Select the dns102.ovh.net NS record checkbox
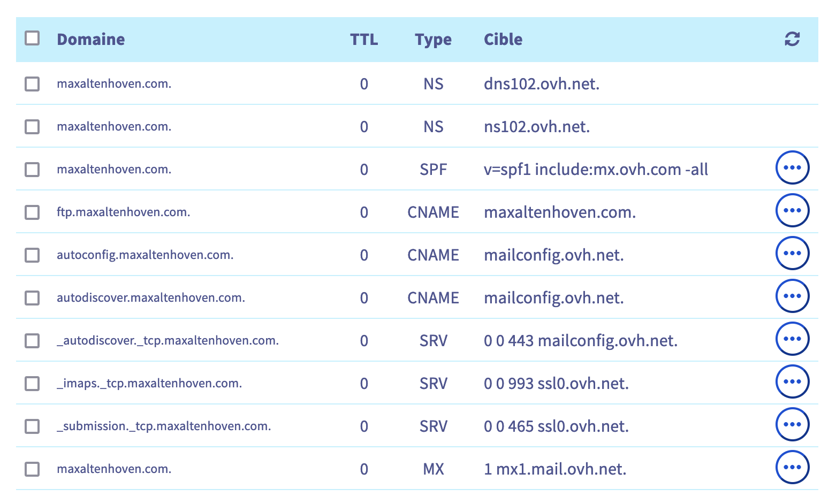The height and width of the screenshot is (504, 836). pos(32,84)
